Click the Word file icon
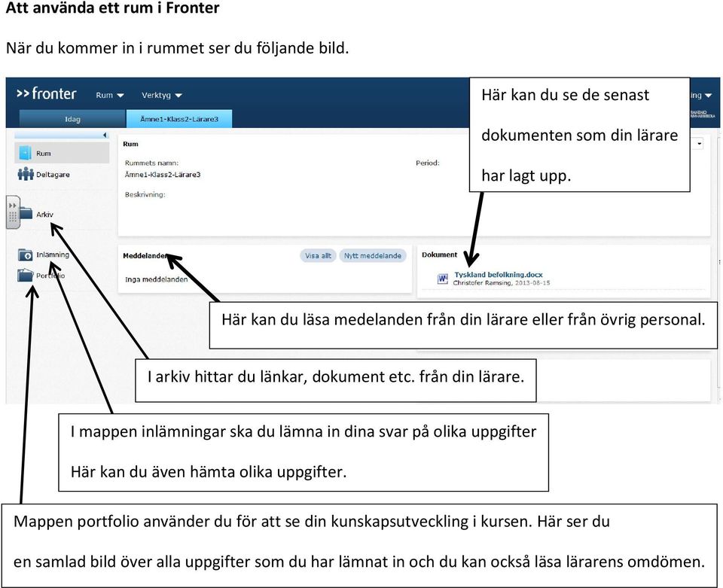 point(443,279)
